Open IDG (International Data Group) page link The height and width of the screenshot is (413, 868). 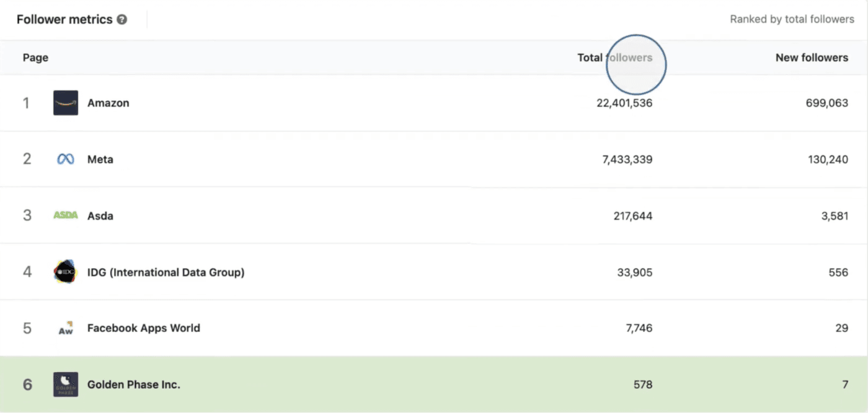click(x=166, y=272)
